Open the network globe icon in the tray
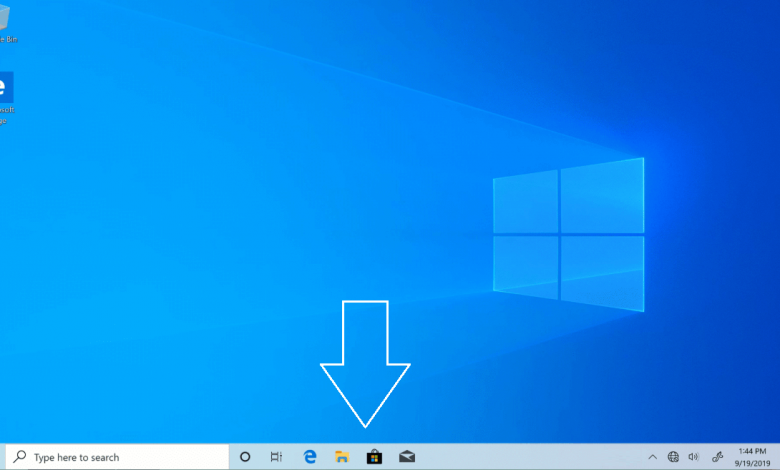 673,457
